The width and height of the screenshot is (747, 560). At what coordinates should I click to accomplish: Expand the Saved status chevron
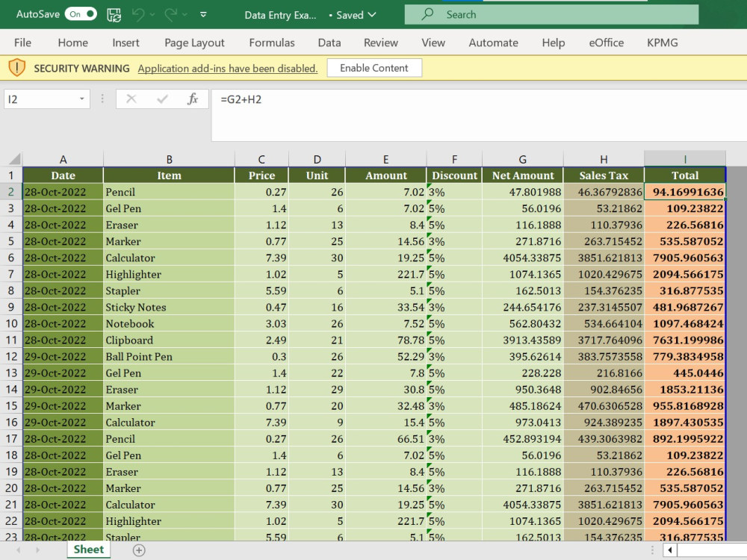click(372, 15)
